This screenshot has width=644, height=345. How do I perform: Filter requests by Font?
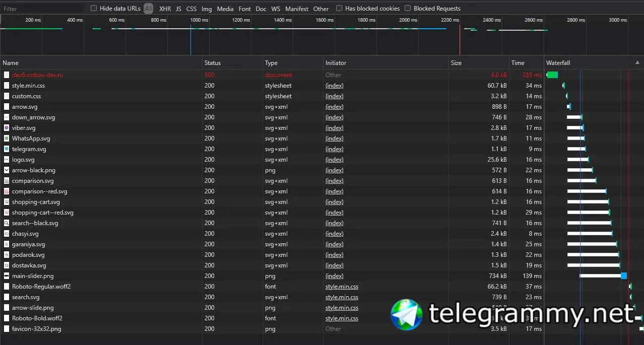tap(245, 9)
